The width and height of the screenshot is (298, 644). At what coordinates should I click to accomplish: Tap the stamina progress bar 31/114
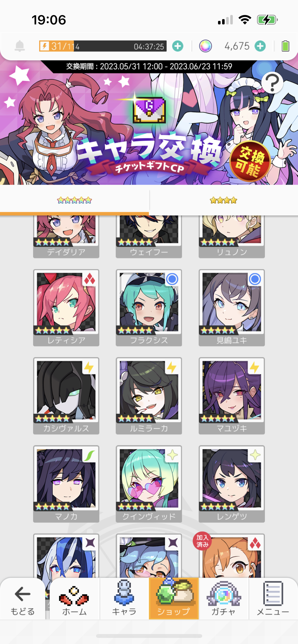coord(103,46)
